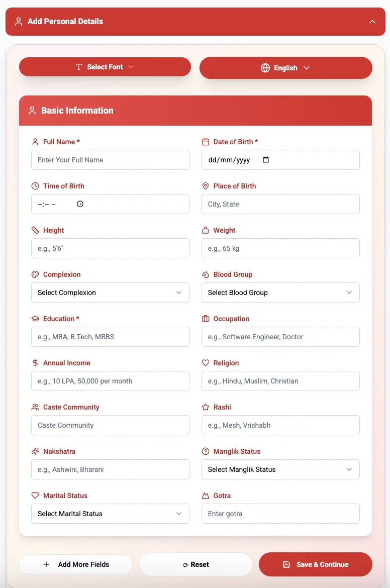The width and height of the screenshot is (390, 588).
Task: Collapse the Add Personal Details section
Action: pyautogui.click(x=372, y=22)
